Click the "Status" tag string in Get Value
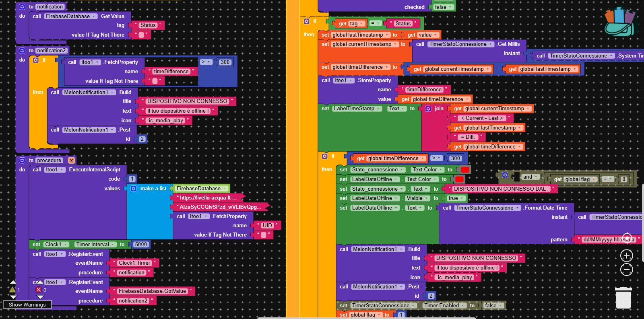The image size is (644, 319). 148,25
